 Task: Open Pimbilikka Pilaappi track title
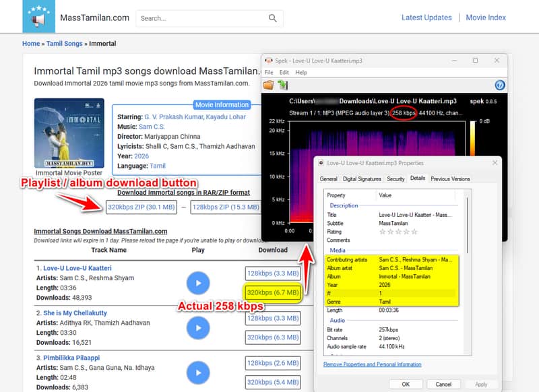(x=71, y=358)
